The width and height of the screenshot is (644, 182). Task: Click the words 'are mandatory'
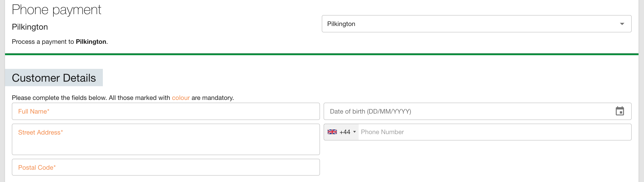pyautogui.click(x=213, y=98)
